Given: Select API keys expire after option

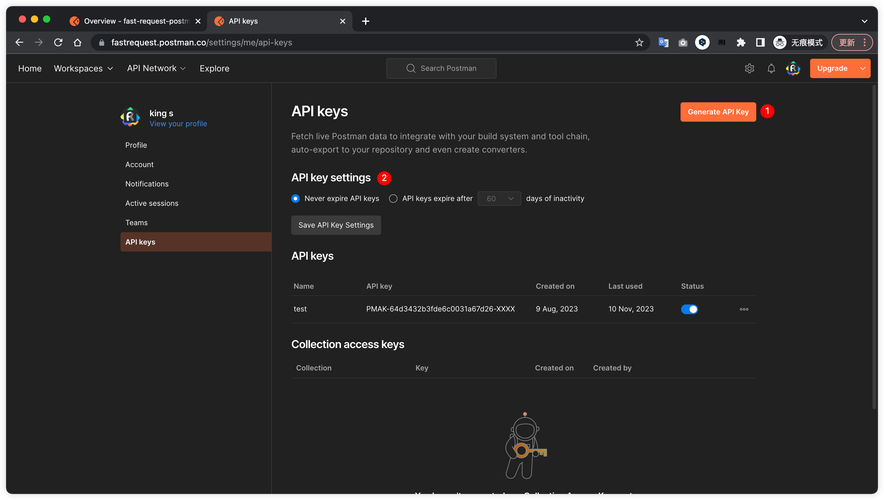Looking at the screenshot, I should click(393, 199).
